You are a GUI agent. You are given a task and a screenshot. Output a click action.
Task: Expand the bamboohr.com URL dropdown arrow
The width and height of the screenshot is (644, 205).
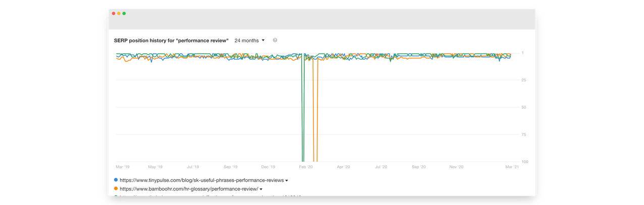(261, 189)
